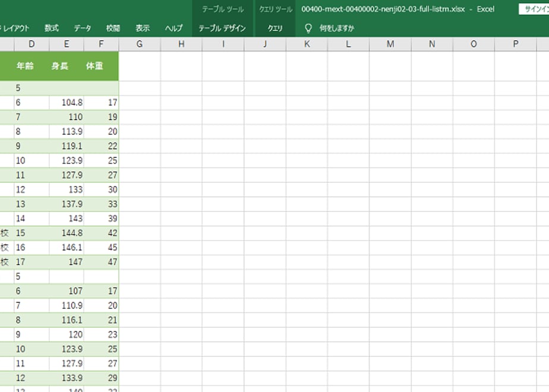Switch to the データ tab
Image resolution: width=549 pixels, height=392 pixels.
click(82, 29)
